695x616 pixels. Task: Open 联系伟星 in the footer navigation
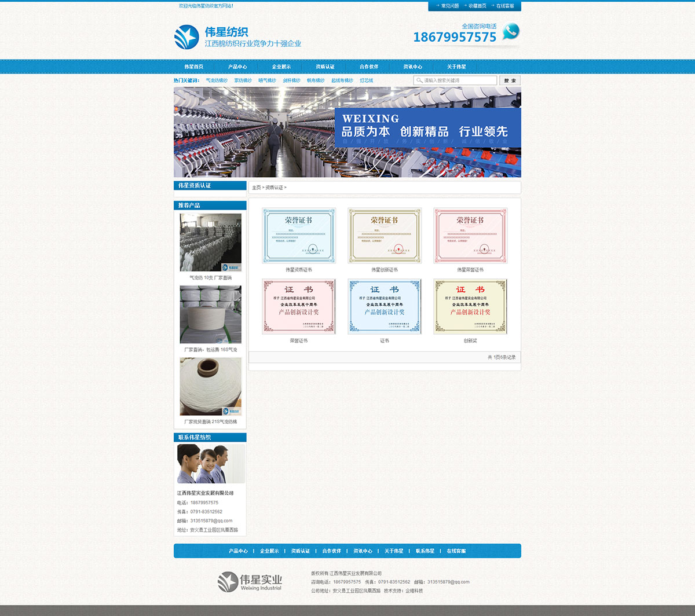(x=425, y=551)
